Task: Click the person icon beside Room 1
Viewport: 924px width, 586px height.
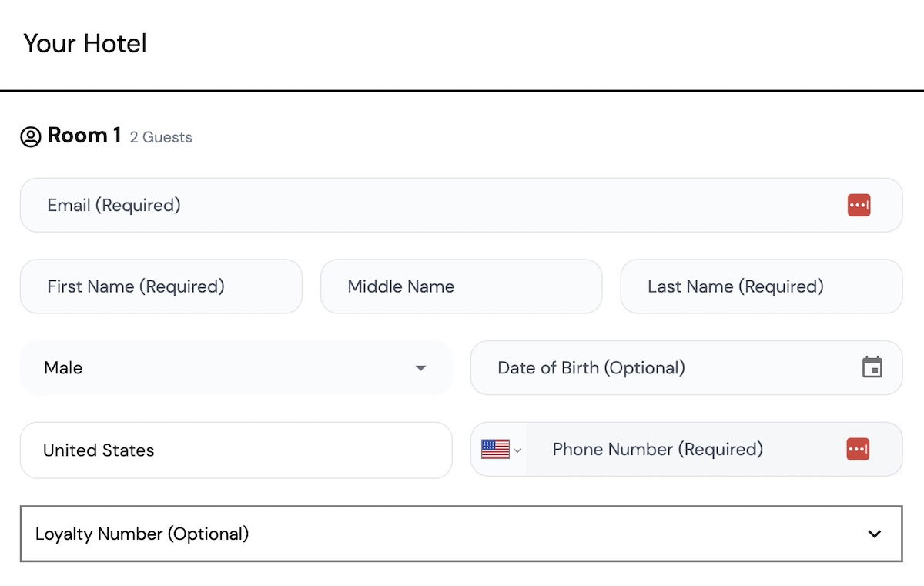Action: coord(31,137)
